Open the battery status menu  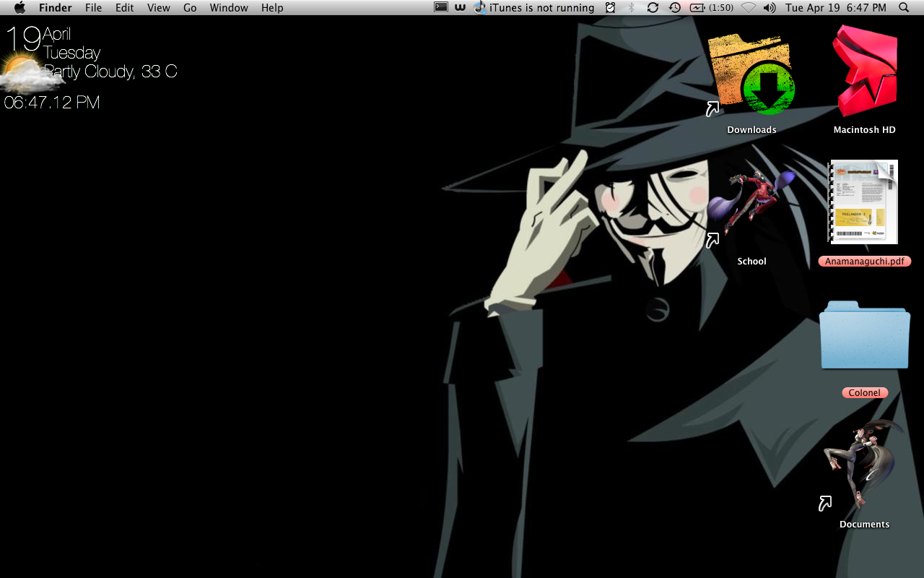point(697,7)
